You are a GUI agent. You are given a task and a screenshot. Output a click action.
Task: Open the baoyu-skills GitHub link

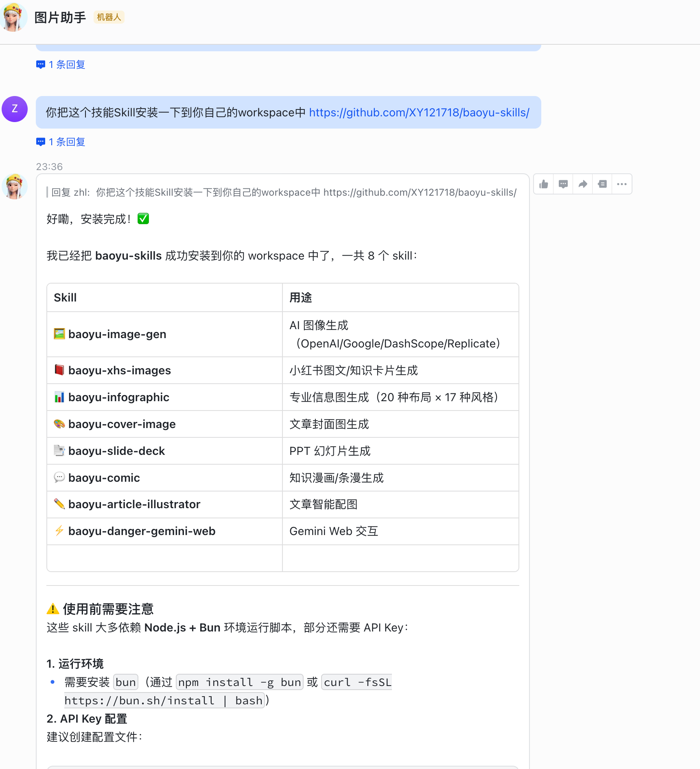[x=419, y=113]
